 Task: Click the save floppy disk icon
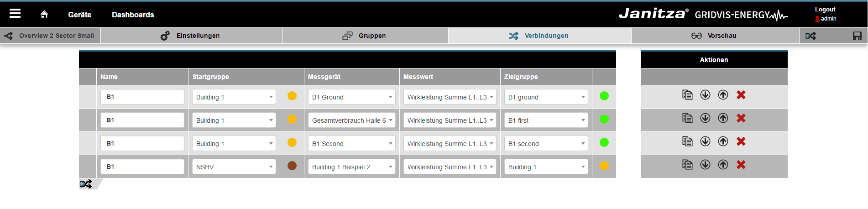(857, 36)
